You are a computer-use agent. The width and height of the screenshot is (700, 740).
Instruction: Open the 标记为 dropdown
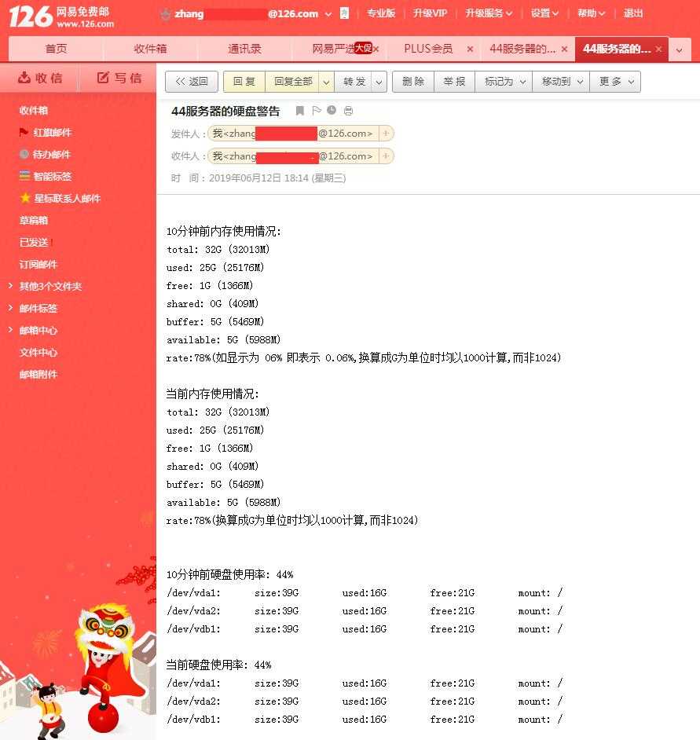click(504, 82)
